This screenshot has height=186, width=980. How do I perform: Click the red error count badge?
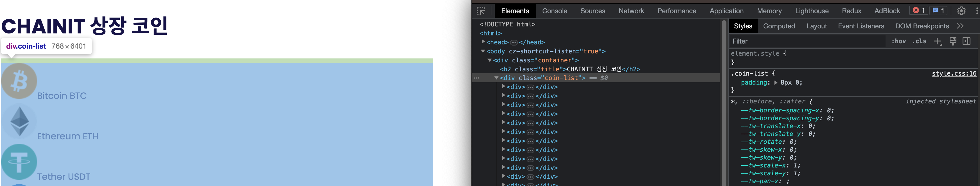(918, 10)
